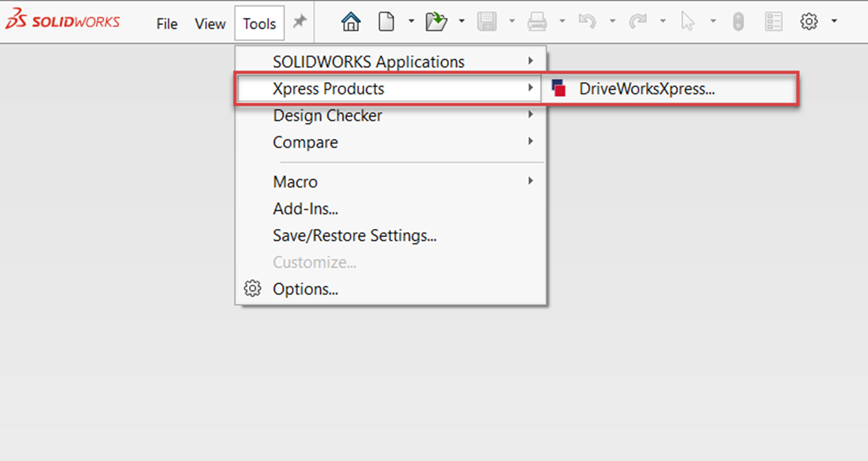This screenshot has height=461, width=868.
Task: Open a file with the Open icon
Action: pyautogui.click(x=436, y=20)
